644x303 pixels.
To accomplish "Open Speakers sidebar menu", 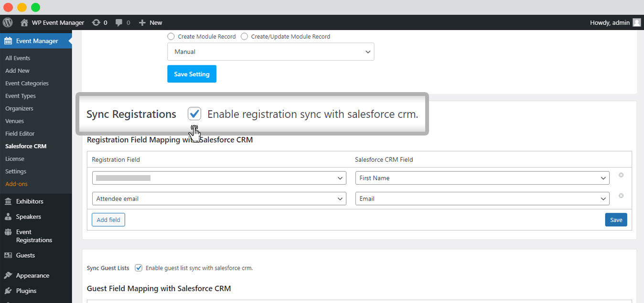I will point(29,217).
